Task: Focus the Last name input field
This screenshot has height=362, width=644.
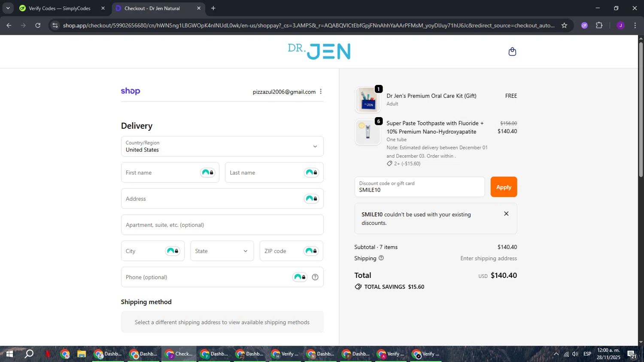Action: point(274,172)
